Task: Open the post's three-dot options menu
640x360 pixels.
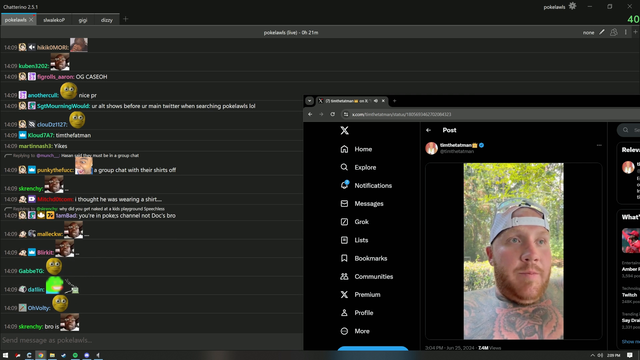Action: click(599, 145)
